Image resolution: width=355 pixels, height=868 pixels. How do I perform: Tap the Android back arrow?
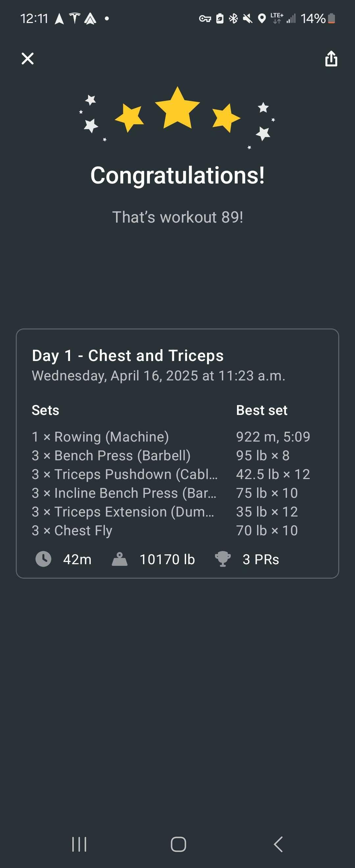coord(278,844)
